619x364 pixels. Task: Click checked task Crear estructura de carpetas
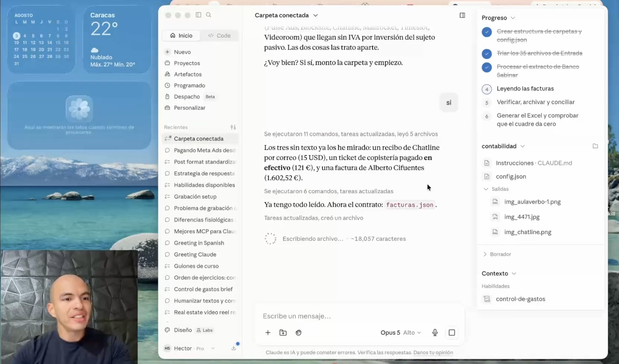[x=532, y=36]
